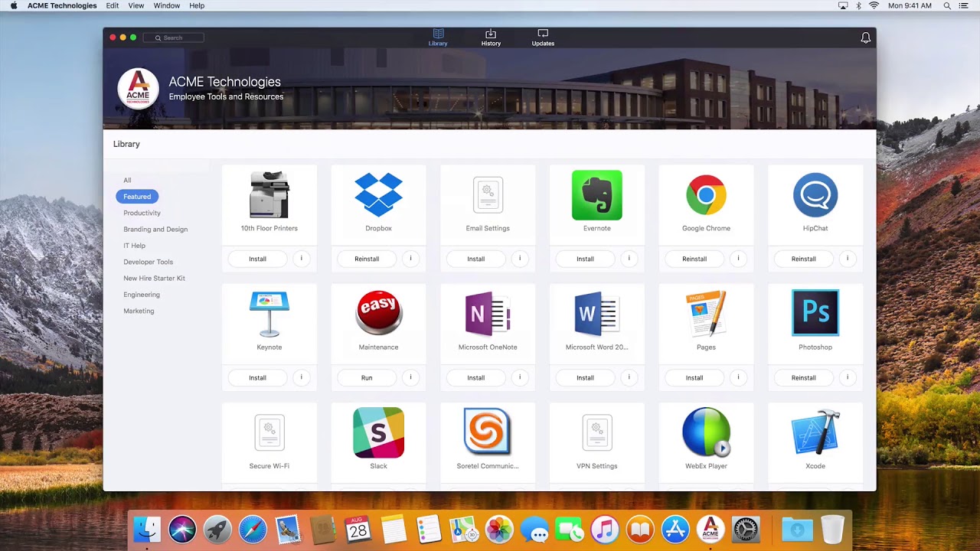Screen dimensions: 980x551
Task: Open the 10th Floor Printers icon
Action: coord(269,195)
